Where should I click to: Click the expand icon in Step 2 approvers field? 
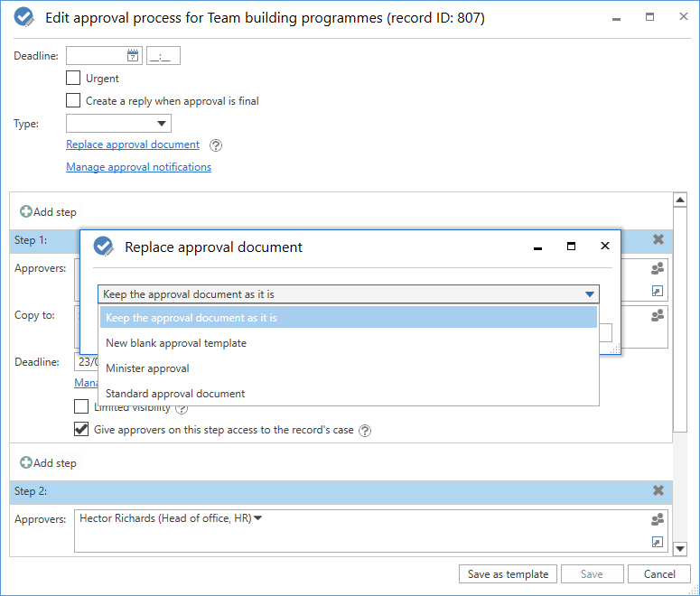point(658,543)
